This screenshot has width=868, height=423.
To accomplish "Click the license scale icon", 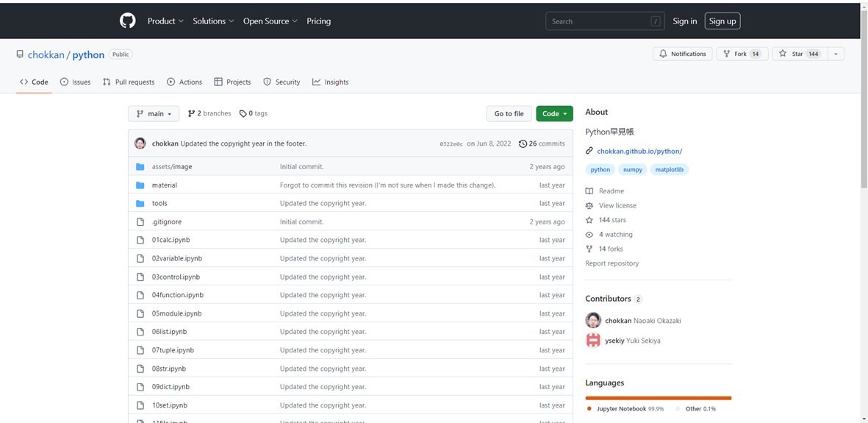I will point(589,206).
